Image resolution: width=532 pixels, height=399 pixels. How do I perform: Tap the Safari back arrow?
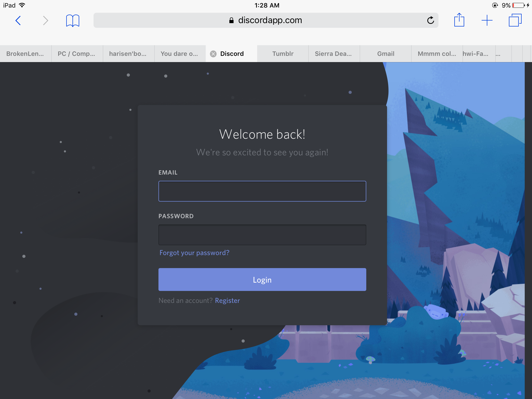(x=18, y=21)
